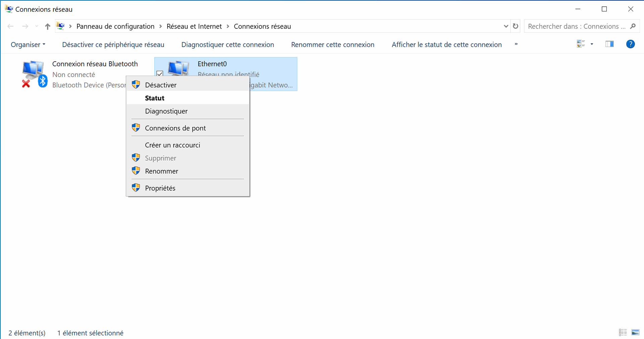Click the refresh button in address bar

[516, 26]
